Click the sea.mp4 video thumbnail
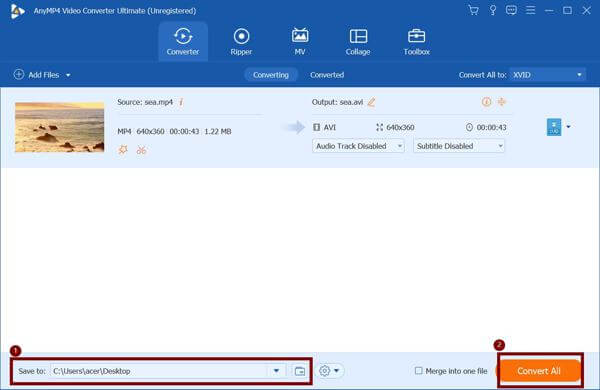Screen dimensions: 600x390 click(59, 127)
